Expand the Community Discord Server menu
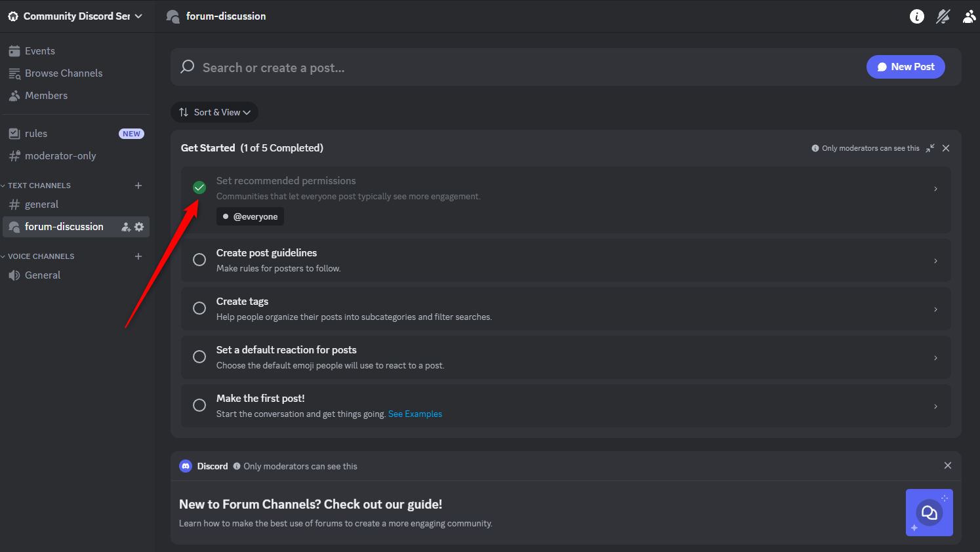 pyautogui.click(x=76, y=16)
